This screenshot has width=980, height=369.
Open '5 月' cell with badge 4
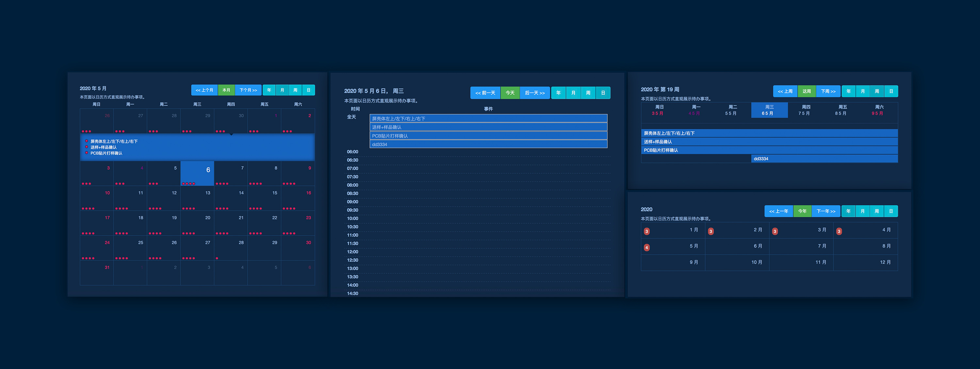[673, 246]
